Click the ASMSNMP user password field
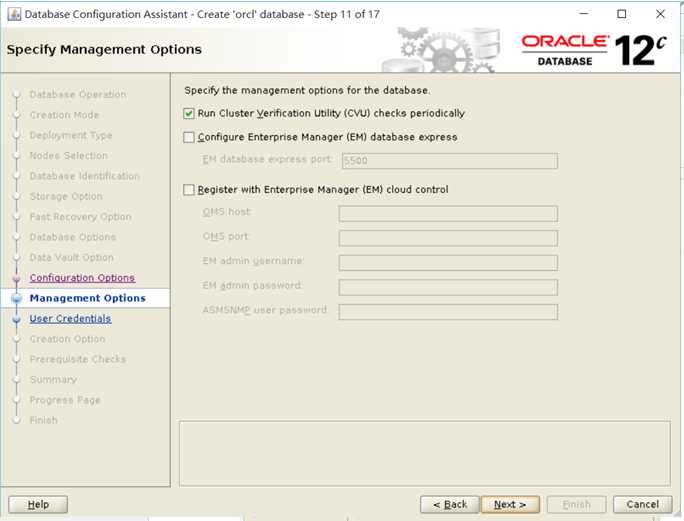This screenshot has width=684, height=521. pos(448,312)
